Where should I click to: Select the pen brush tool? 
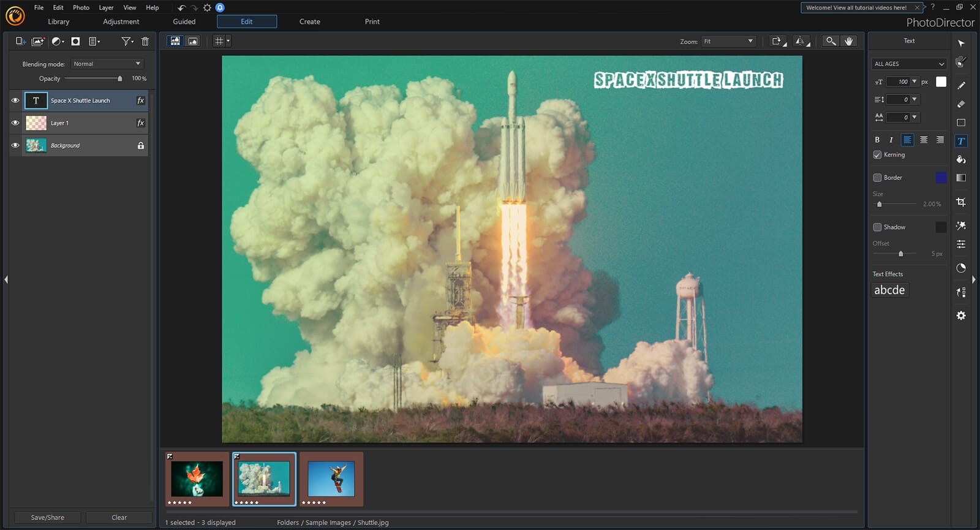(961, 85)
